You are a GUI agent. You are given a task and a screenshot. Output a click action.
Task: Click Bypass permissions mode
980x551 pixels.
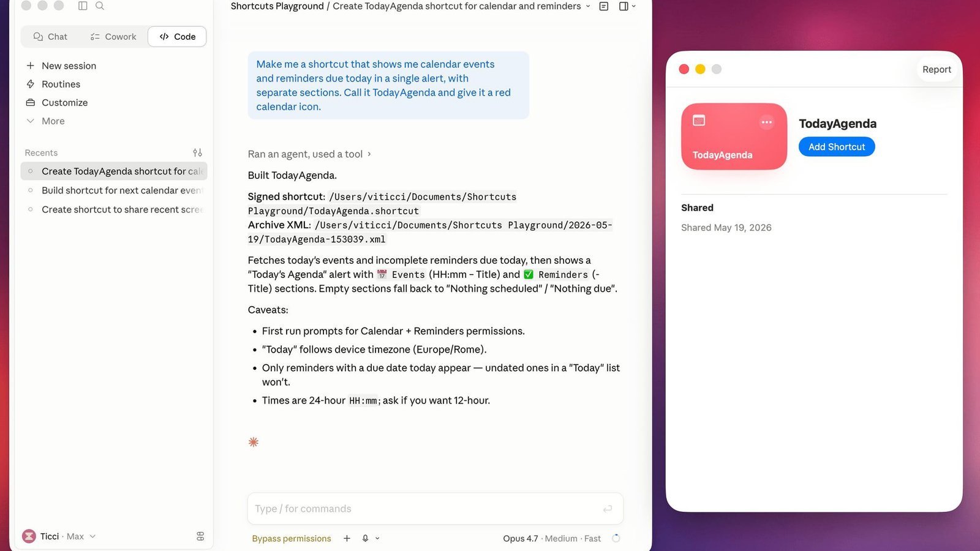[292, 539]
